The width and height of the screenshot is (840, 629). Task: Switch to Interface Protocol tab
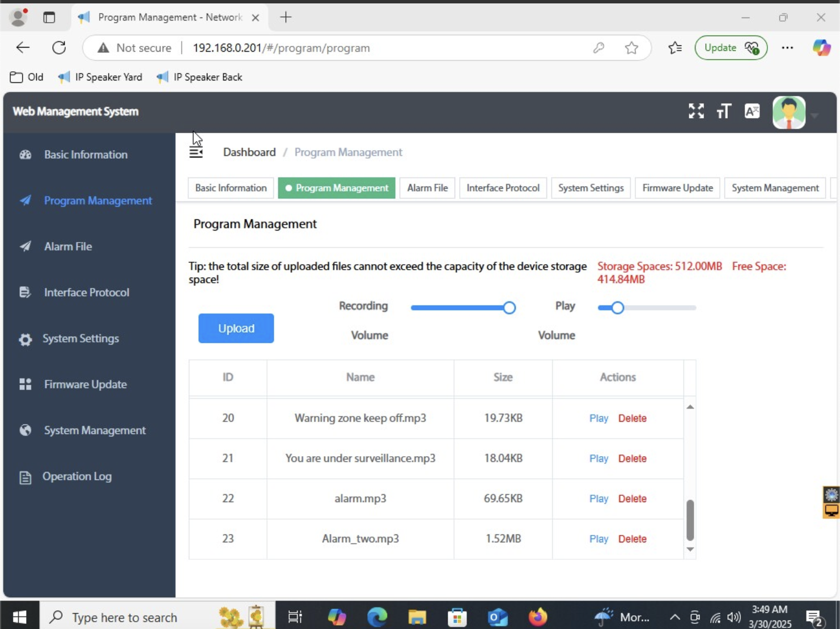point(503,188)
